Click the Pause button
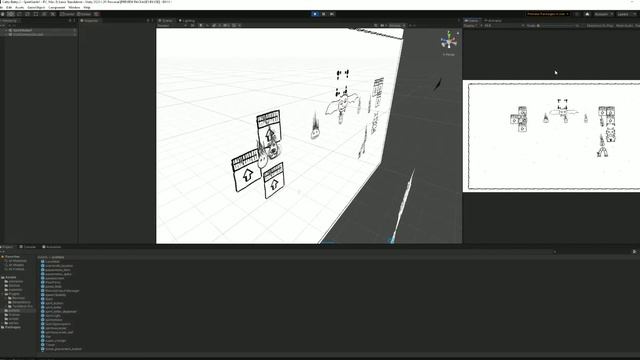The height and width of the screenshot is (360, 640). click(x=324, y=14)
